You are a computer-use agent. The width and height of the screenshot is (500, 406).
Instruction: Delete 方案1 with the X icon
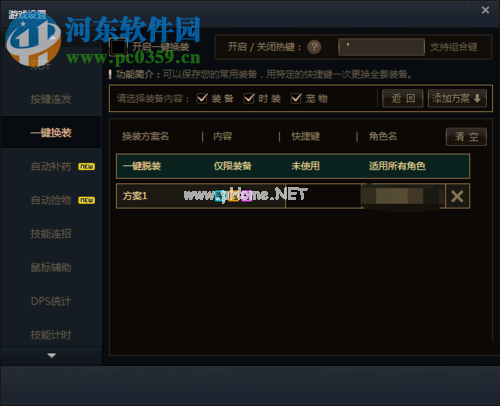click(457, 196)
